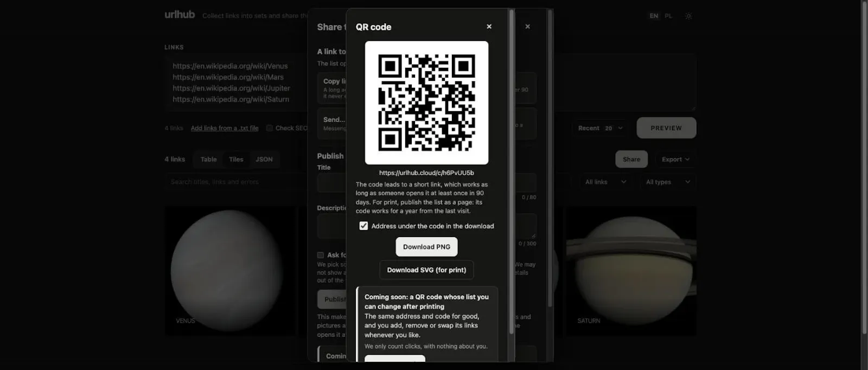Close the QR code dialog
This screenshot has height=370, width=868.
click(489, 27)
